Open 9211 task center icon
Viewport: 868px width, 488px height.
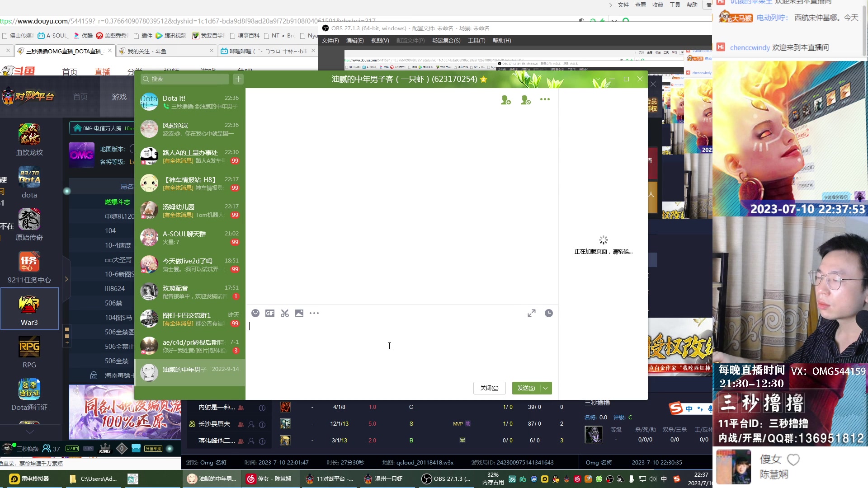pyautogui.click(x=29, y=267)
